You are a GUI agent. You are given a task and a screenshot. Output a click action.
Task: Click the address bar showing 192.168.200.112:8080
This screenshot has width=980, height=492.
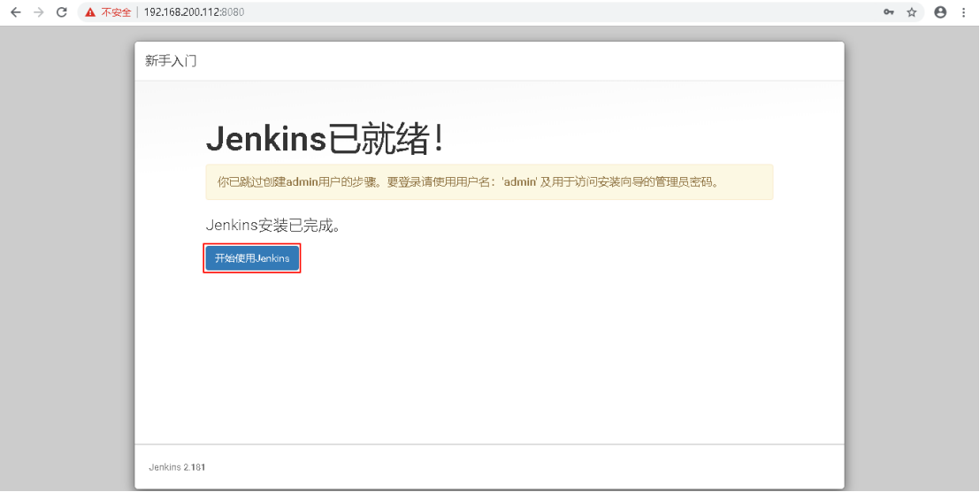[500, 12]
